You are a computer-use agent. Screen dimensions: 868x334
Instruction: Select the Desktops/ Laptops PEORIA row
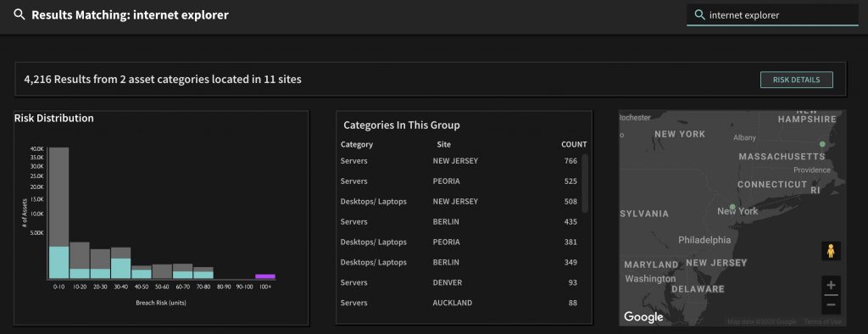(459, 242)
